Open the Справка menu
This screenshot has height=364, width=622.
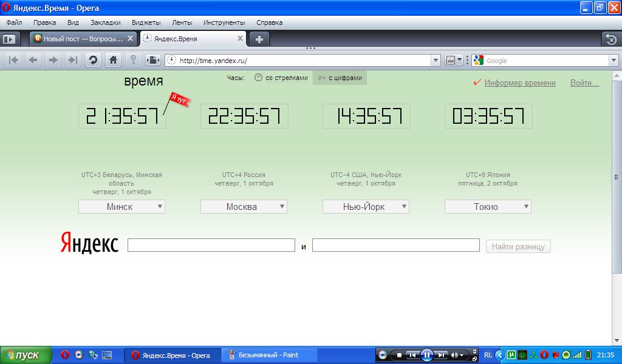[269, 22]
